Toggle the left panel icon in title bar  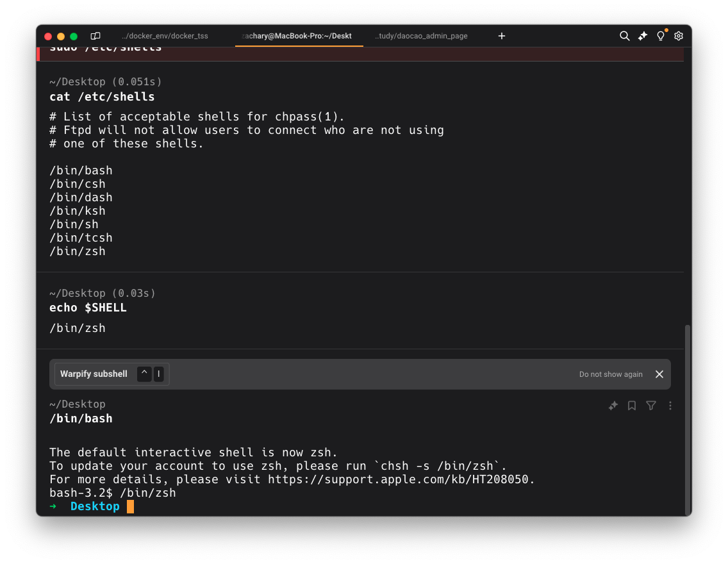[x=95, y=36]
